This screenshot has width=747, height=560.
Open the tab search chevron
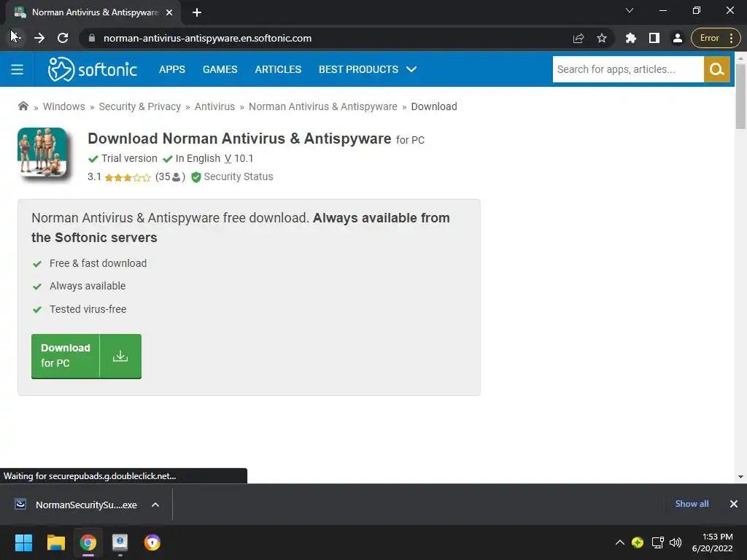tap(630, 10)
